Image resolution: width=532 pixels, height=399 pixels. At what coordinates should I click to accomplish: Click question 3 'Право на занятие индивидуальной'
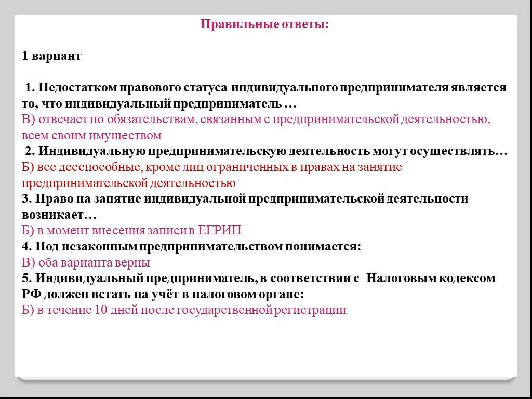click(245, 199)
